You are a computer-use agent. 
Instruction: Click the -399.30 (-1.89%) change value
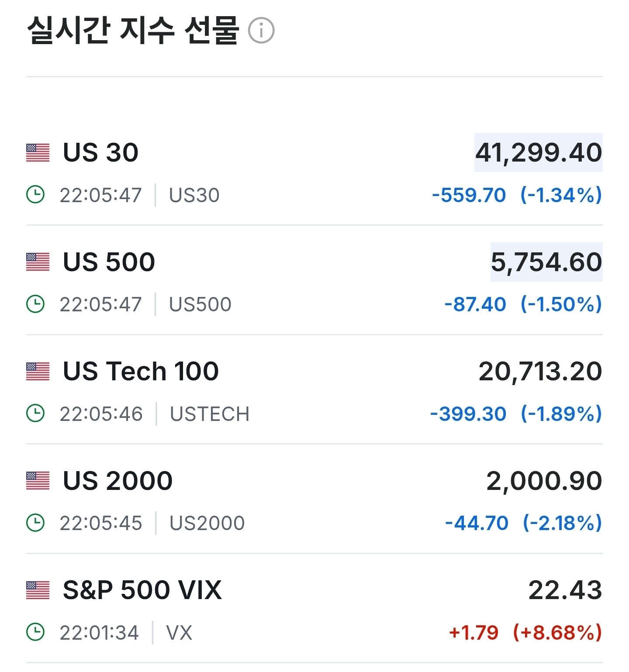516,414
